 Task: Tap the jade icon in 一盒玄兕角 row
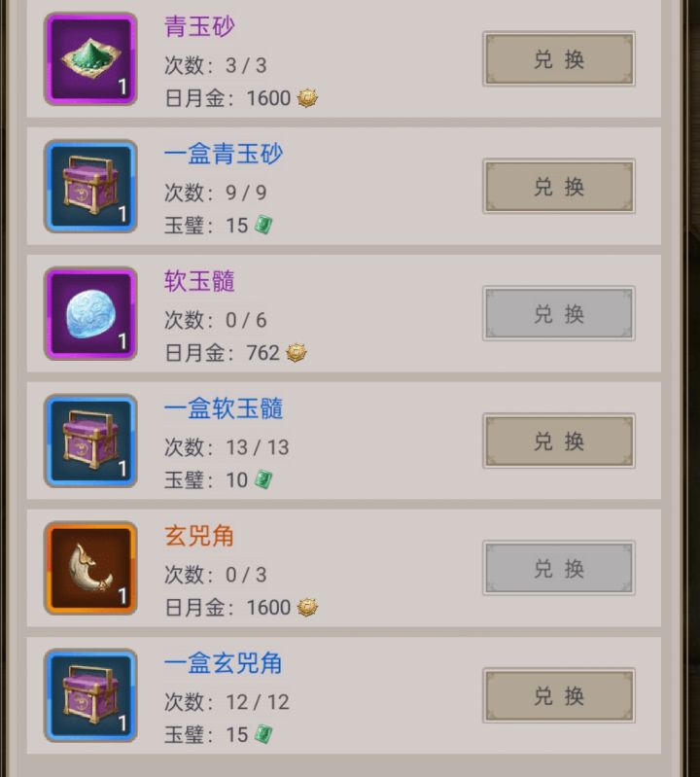pyautogui.click(x=263, y=734)
